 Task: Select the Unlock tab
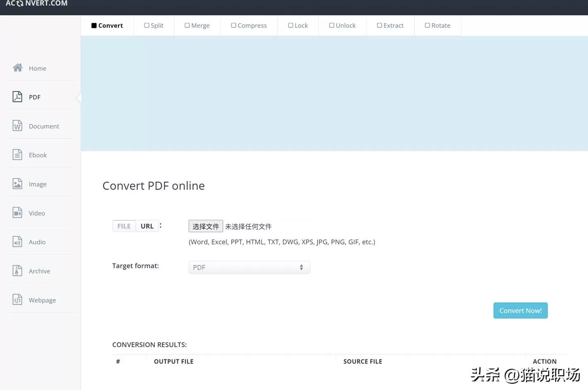[342, 25]
